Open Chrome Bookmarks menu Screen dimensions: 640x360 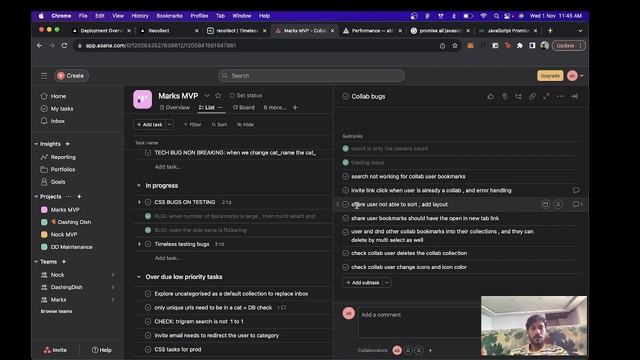point(169,16)
